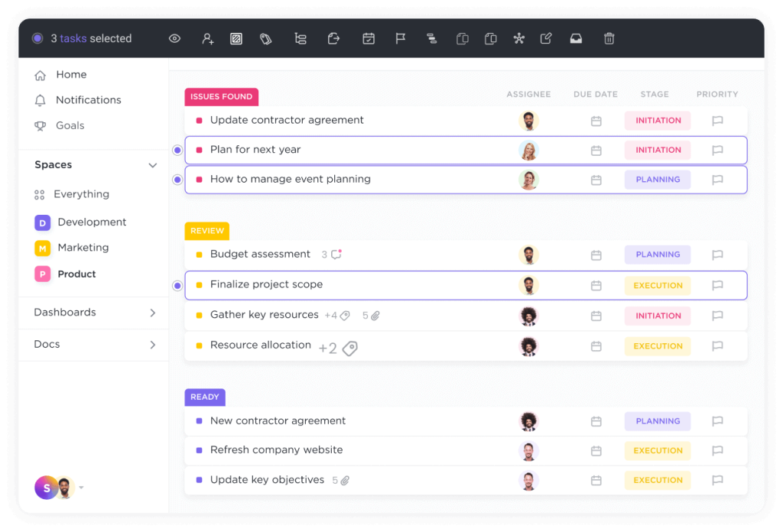783x532 pixels.
Task: Toggle watch on selected tasks with the eye icon
Action: pos(174,38)
